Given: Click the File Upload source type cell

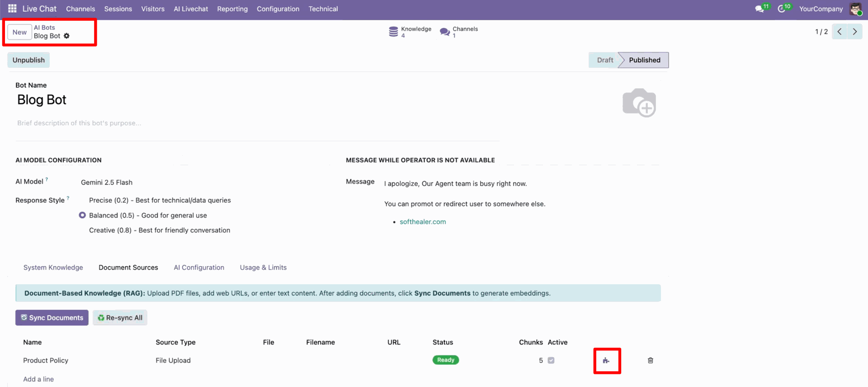Looking at the screenshot, I should (173, 360).
